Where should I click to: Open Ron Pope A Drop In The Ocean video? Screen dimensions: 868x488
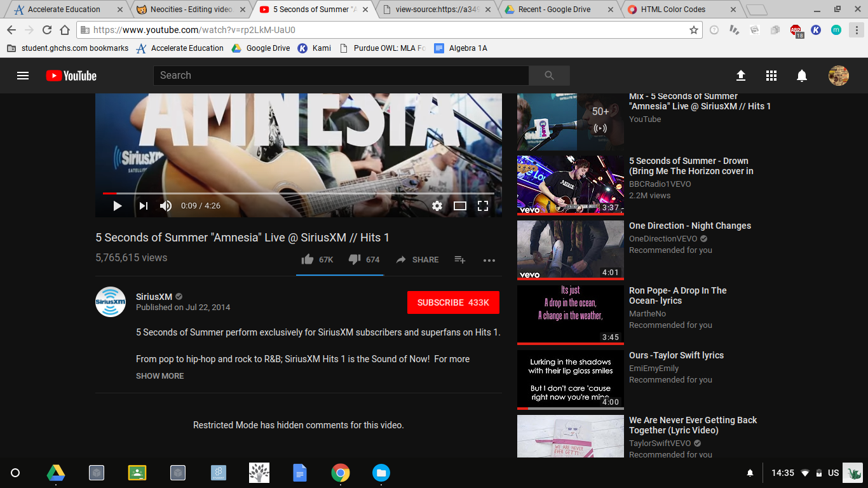(x=678, y=295)
